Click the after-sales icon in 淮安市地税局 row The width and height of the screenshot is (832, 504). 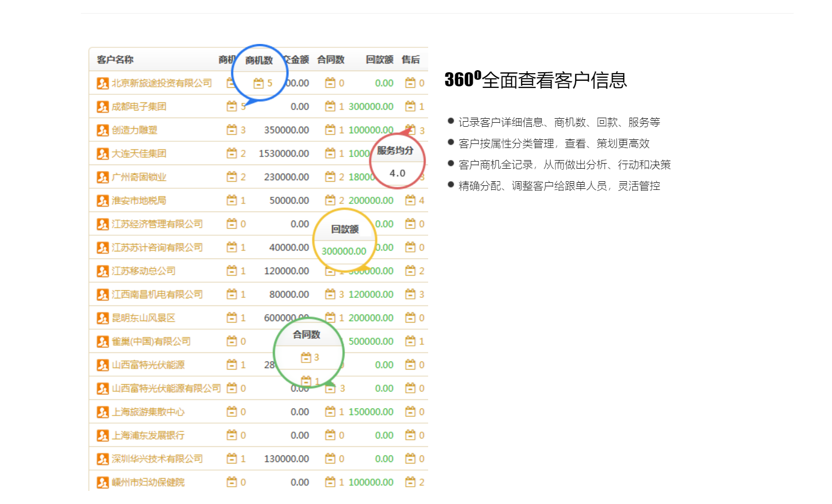tap(410, 200)
